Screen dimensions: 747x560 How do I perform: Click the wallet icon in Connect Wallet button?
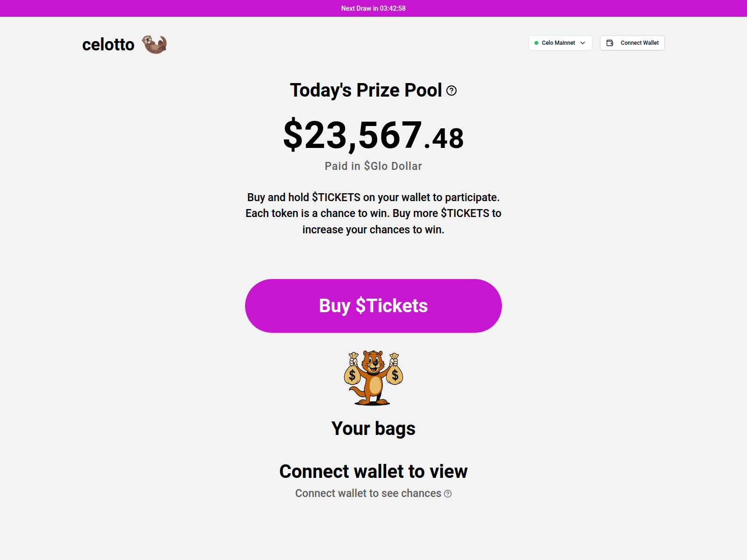pyautogui.click(x=610, y=43)
